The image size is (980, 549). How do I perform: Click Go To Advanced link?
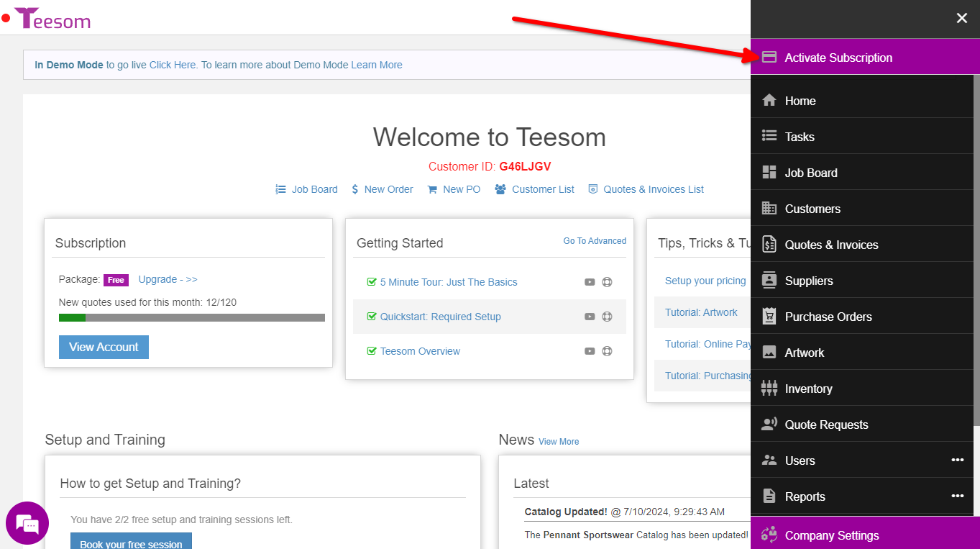click(595, 241)
